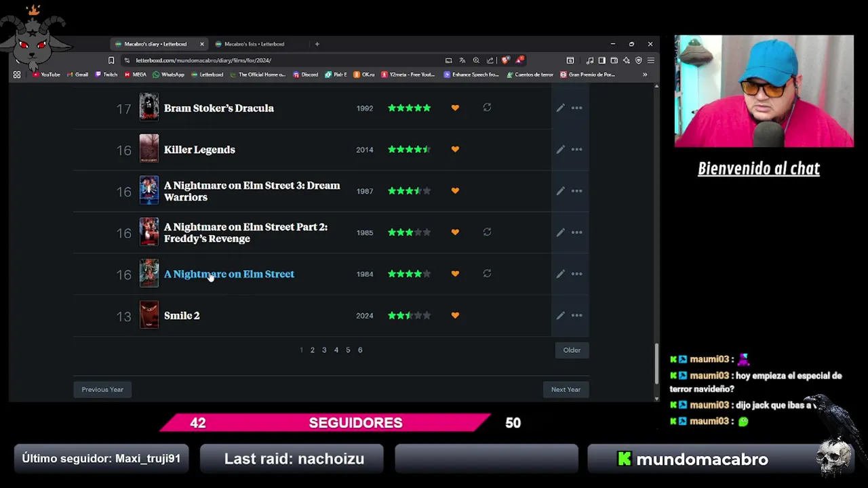Toggle the like heart for A Nightmare on Elm Street 1984

(x=455, y=274)
